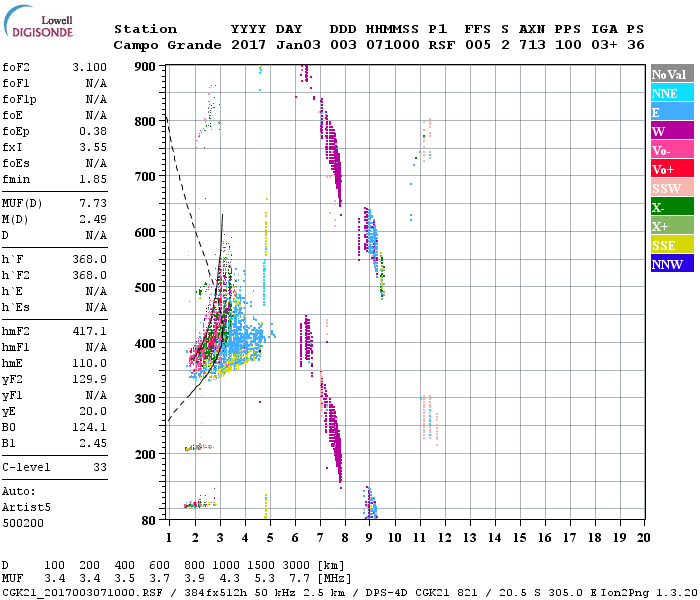Image resolution: width=700 pixels, height=600 pixels.
Task: Click the 071000 time value
Action: coord(393,46)
